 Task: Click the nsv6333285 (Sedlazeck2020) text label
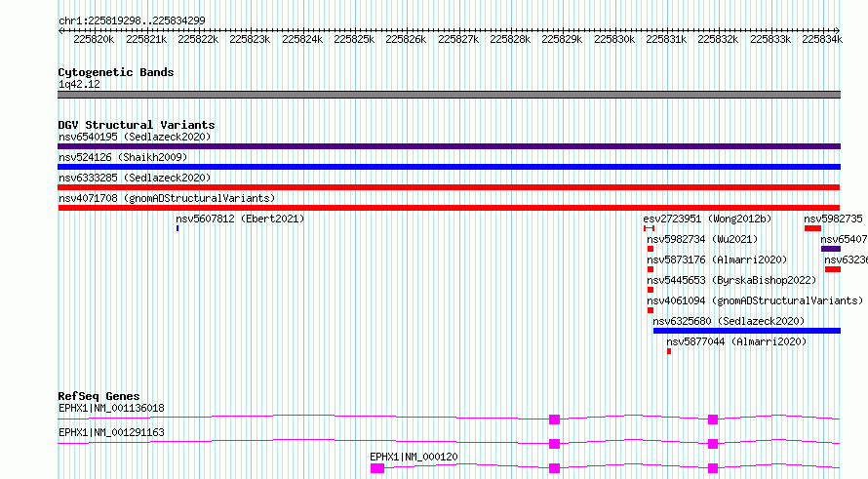click(x=135, y=178)
